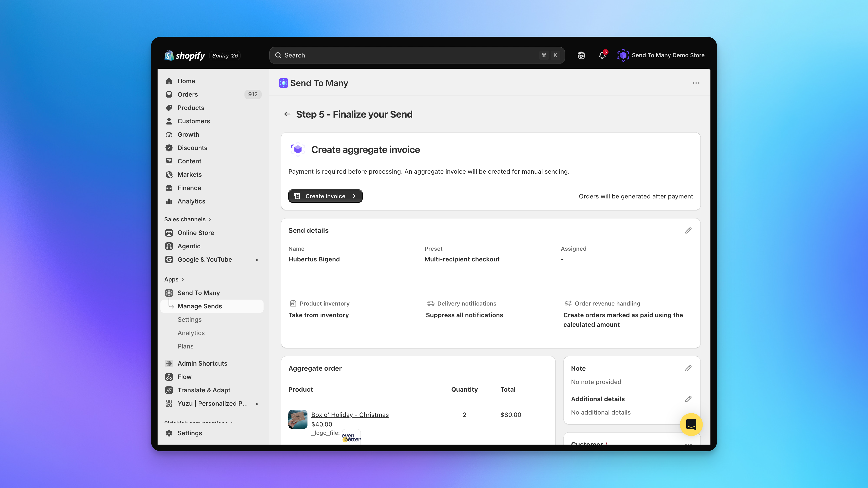Click the Agentic channel icon
The width and height of the screenshot is (868, 488).
point(169,246)
